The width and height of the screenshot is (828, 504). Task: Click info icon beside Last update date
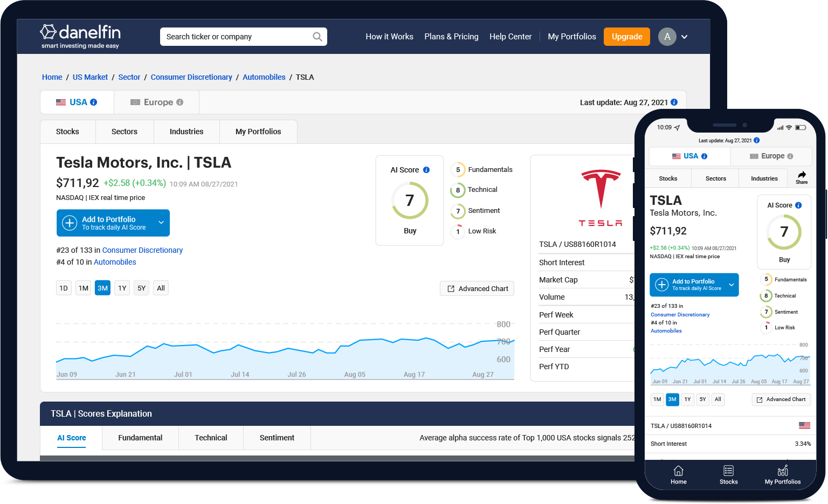click(674, 102)
